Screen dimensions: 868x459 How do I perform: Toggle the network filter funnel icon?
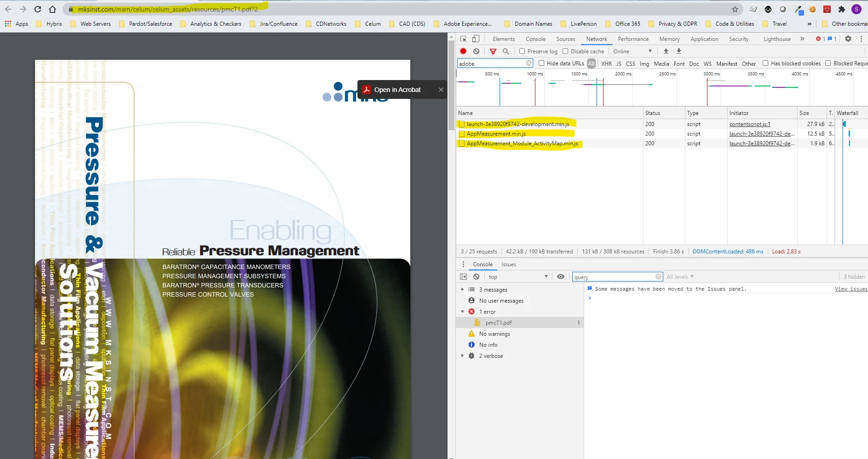pyautogui.click(x=493, y=51)
